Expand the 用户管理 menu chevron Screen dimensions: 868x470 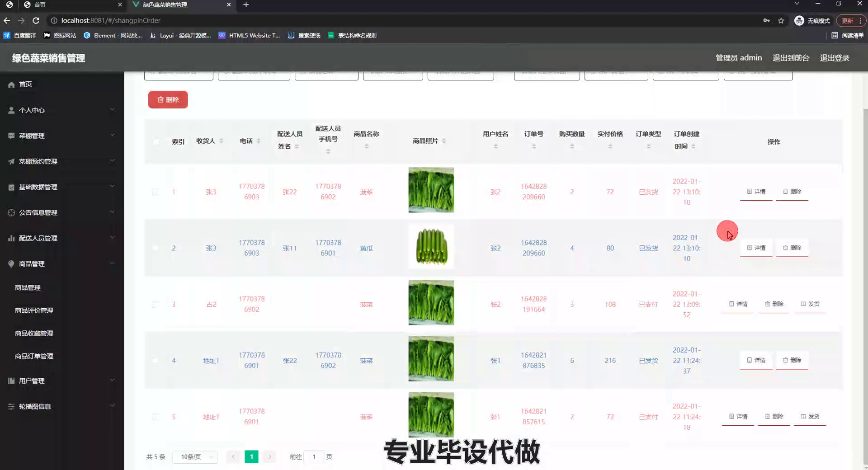(112, 380)
